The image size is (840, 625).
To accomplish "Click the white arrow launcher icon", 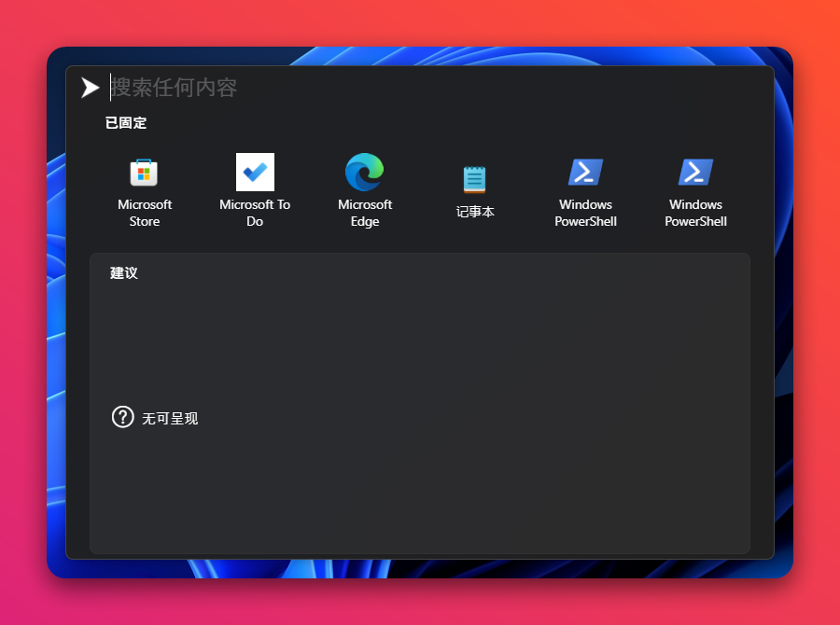I will (91, 88).
